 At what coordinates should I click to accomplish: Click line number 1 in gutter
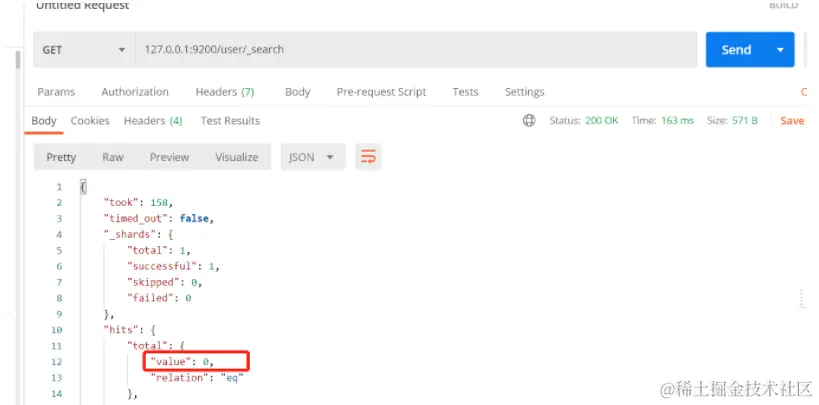click(59, 187)
